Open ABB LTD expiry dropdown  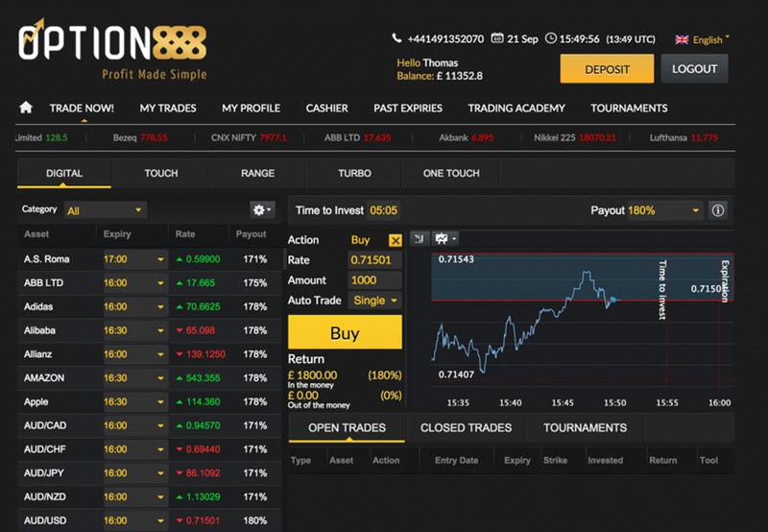[x=135, y=282]
